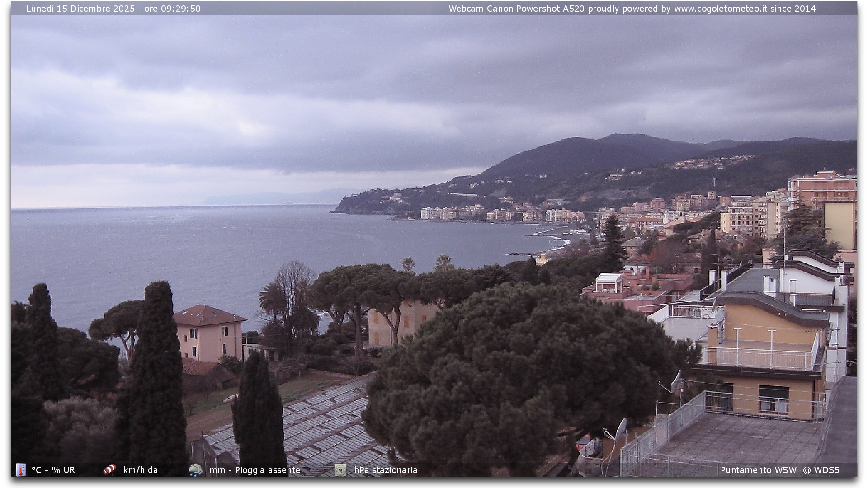The width and height of the screenshot is (868, 488).
Task: Click the www.cogoletometeo.it website address
Action: [x=721, y=9]
